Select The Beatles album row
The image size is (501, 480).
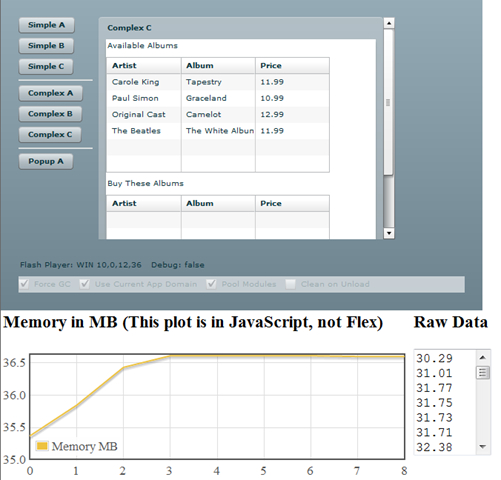click(x=218, y=131)
